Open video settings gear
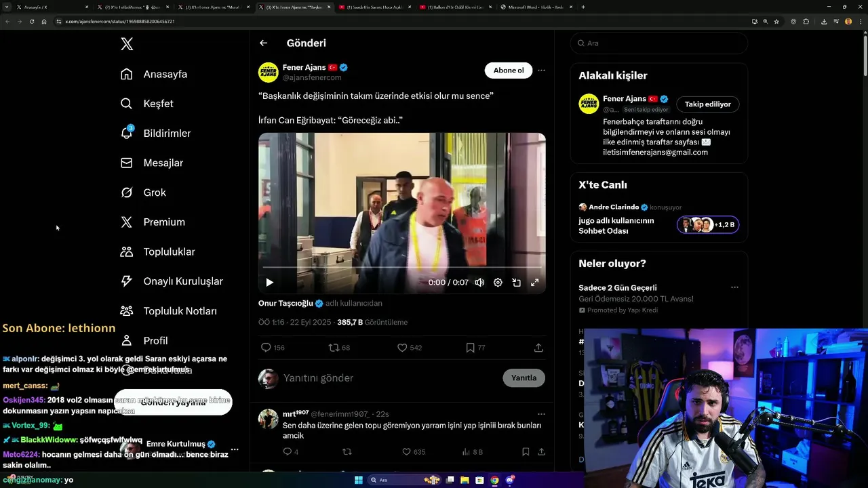Image resolution: width=868 pixels, height=488 pixels. coord(498,283)
